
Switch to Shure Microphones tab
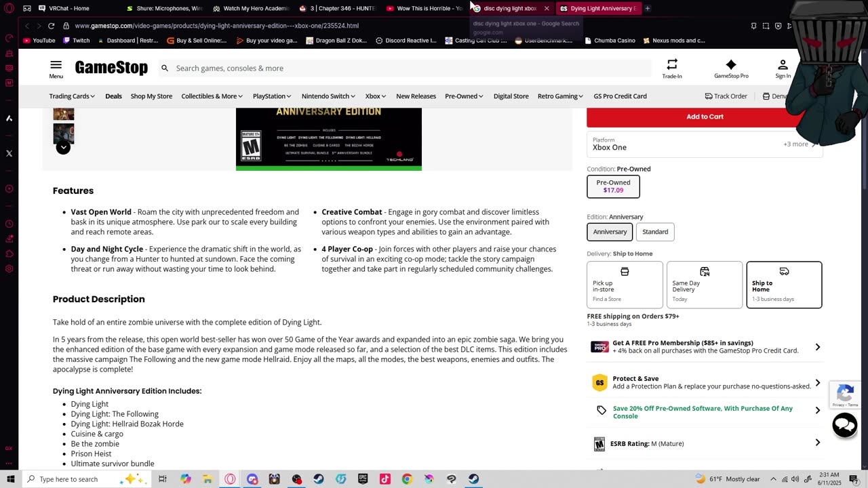164,8
